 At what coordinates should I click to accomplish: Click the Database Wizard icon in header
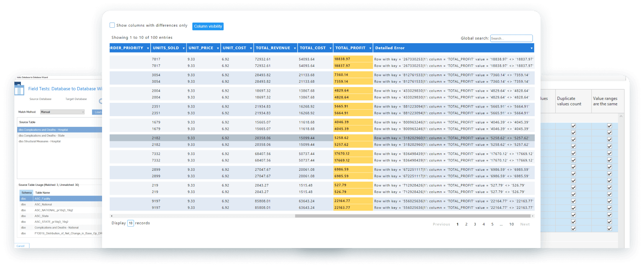point(19,88)
